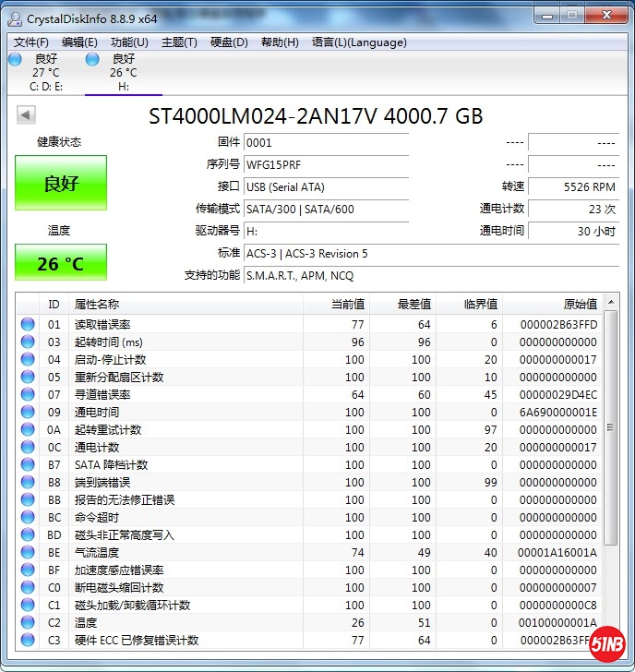Image resolution: width=635 pixels, height=672 pixels.
Task: Switch to the 26 °C H: disk tab
Action: [124, 73]
